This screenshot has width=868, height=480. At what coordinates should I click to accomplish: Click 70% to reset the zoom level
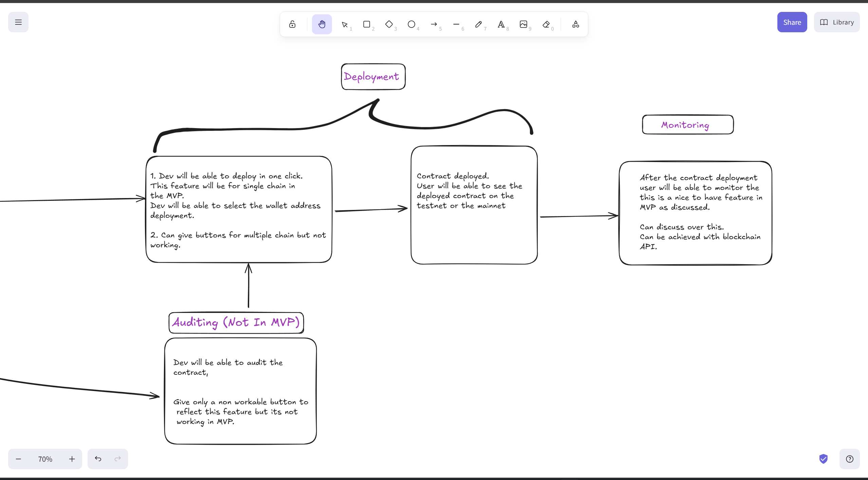pos(45,459)
